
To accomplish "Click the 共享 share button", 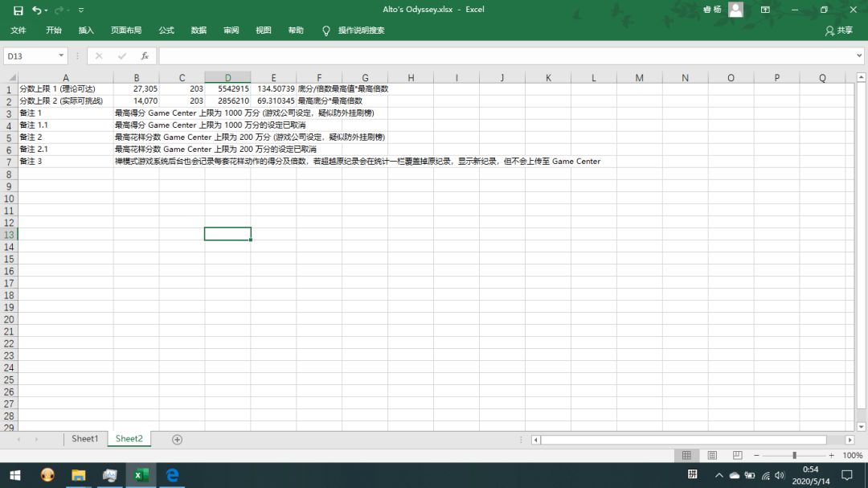I will click(838, 31).
